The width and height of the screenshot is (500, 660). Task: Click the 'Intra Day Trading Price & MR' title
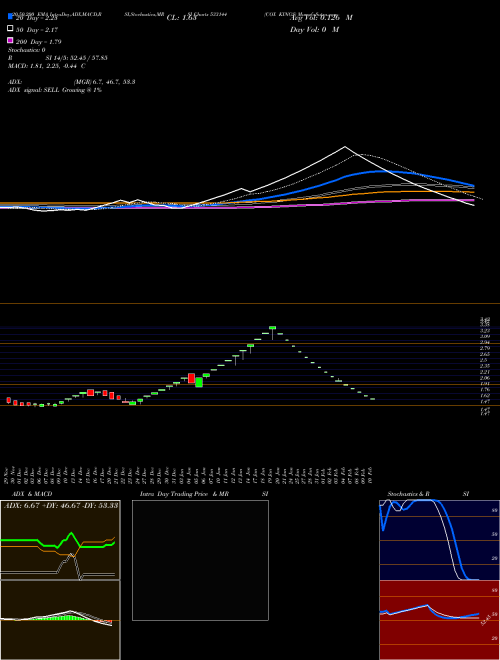click(x=184, y=494)
